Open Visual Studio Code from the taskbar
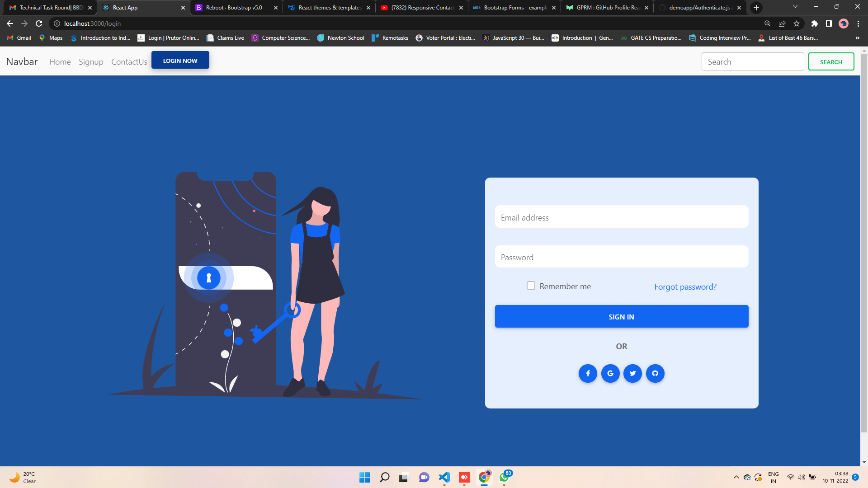The image size is (868, 488). tap(444, 477)
